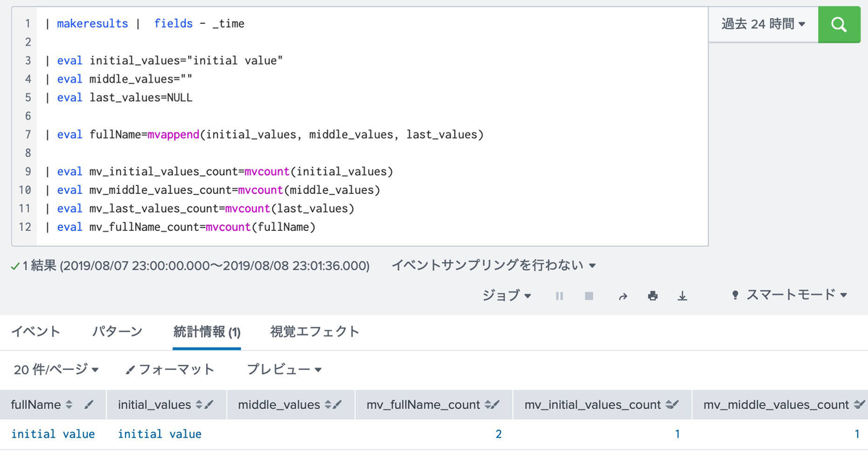Stop the search job

pos(588,295)
